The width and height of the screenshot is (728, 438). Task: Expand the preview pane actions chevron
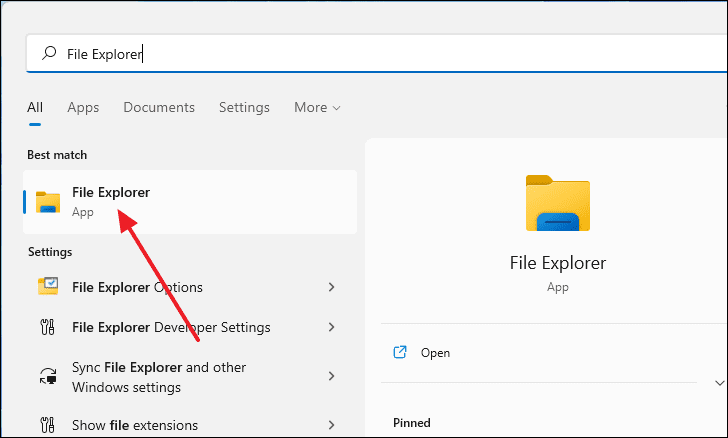pos(719,383)
